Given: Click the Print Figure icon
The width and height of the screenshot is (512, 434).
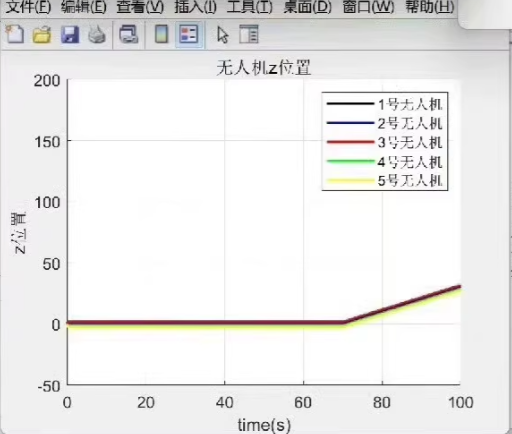Looking at the screenshot, I should pos(97,34).
